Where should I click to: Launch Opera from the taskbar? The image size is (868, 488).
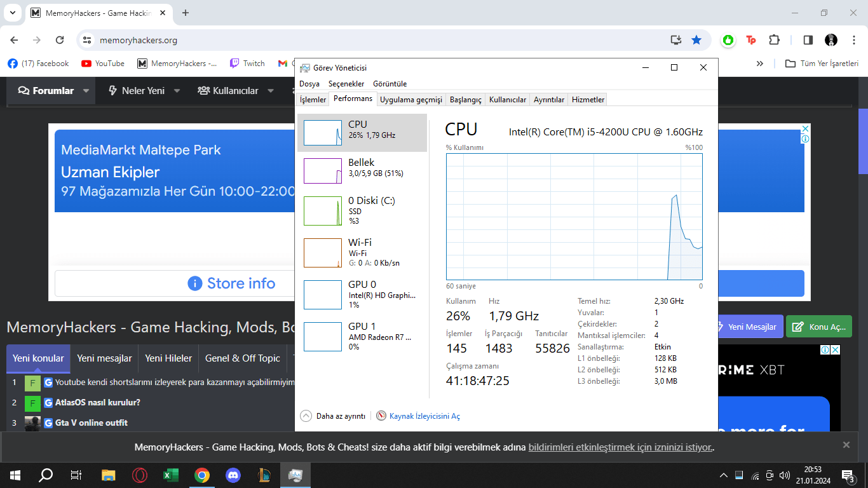pos(140,475)
